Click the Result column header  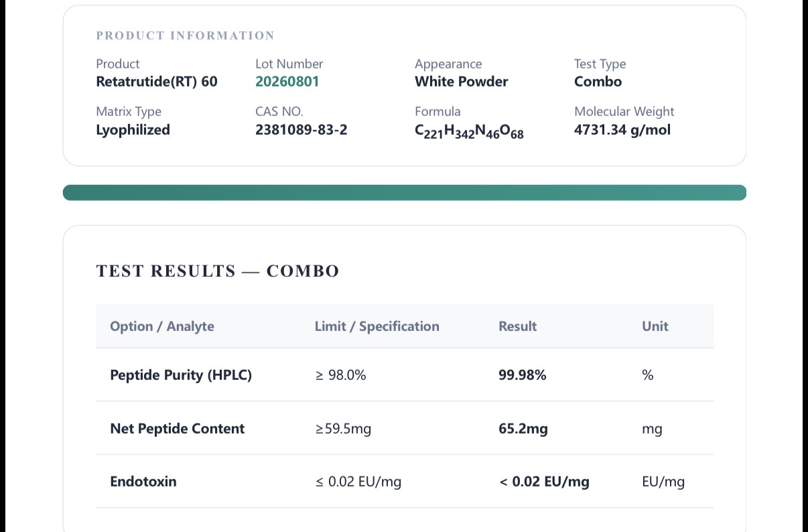click(x=518, y=326)
